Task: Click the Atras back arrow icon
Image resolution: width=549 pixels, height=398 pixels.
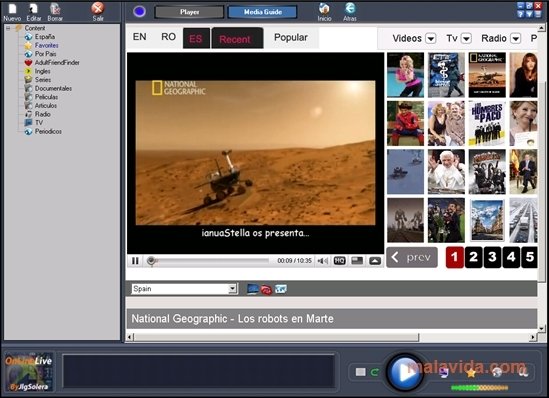Action: point(350,8)
